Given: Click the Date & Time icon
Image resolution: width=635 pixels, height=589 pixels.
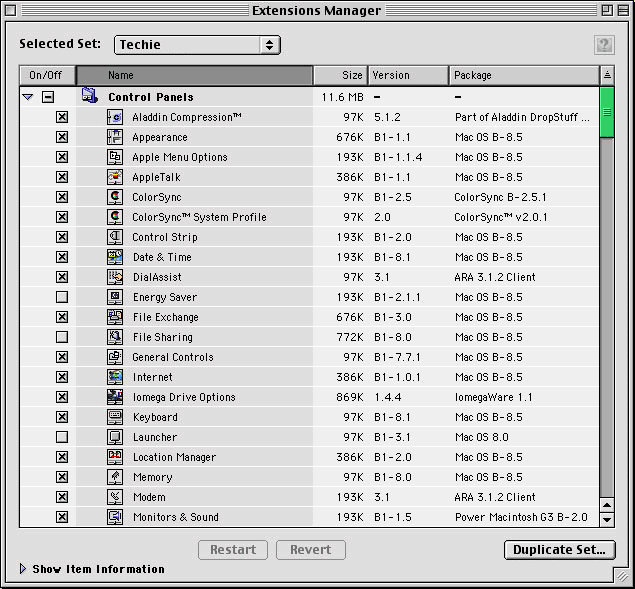Looking at the screenshot, I should 115,257.
